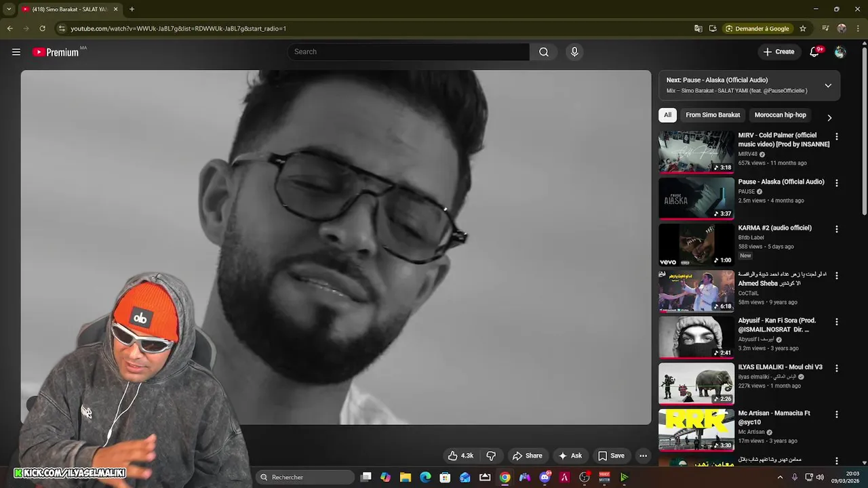Bookmark this page with star icon
Image resolution: width=868 pixels, height=488 pixels.
pyautogui.click(x=803, y=28)
